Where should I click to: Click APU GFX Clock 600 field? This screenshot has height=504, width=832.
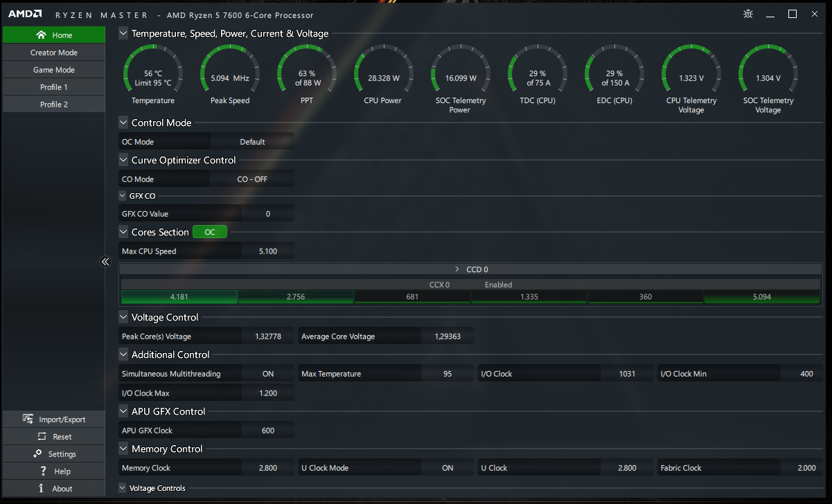click(x=268, y=431)
